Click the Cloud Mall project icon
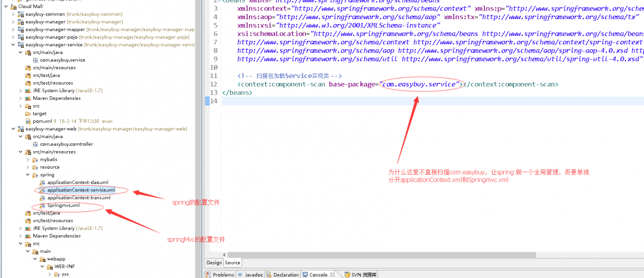Viewport: 644px width, 278px height. (x=14, y=7)
